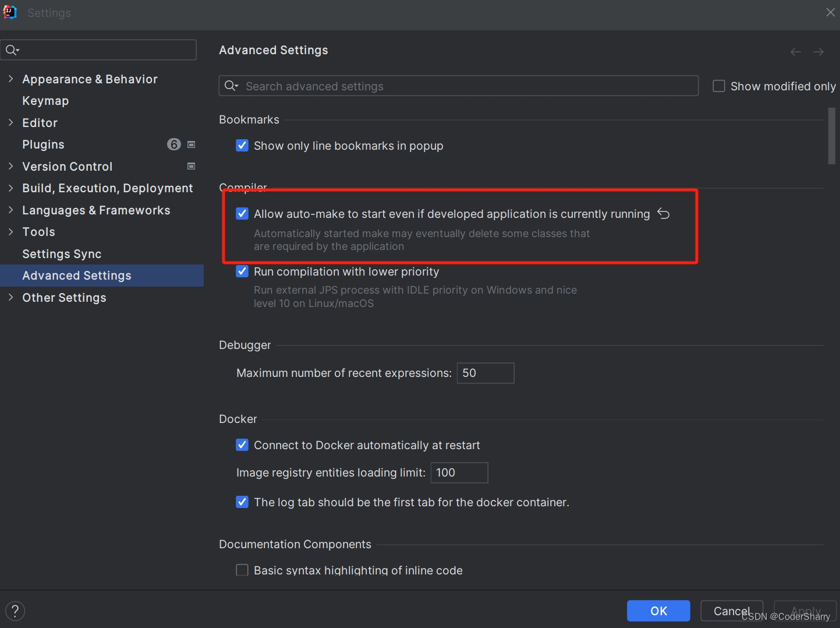Open the Keymap settings page
This screenshot has height=628, width=840.
pos(45,101)
